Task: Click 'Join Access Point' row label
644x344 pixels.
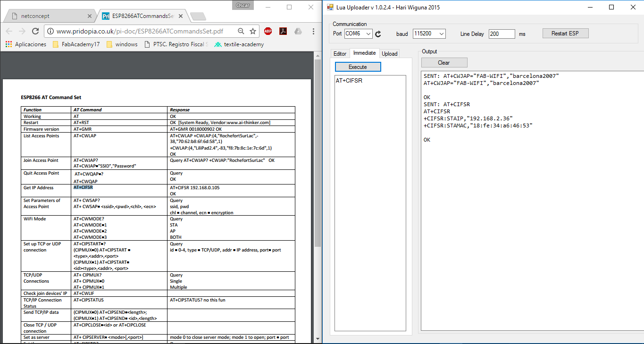Action: tap(41, 160)
